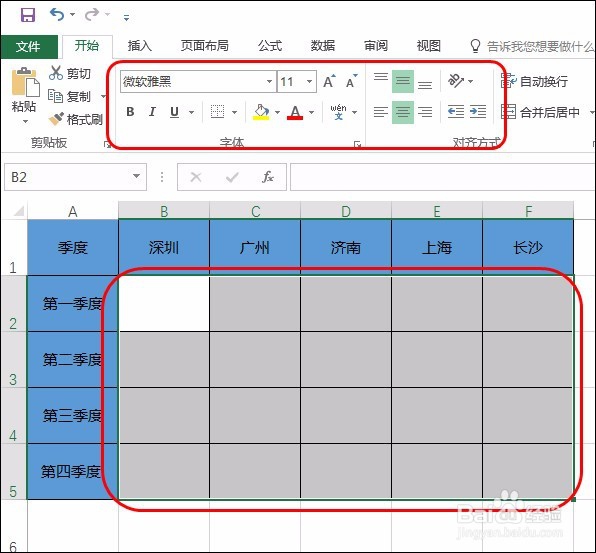Toggle align text left
Image resolution: width=596 pixels, height=553 pixels.
point(380,112)
